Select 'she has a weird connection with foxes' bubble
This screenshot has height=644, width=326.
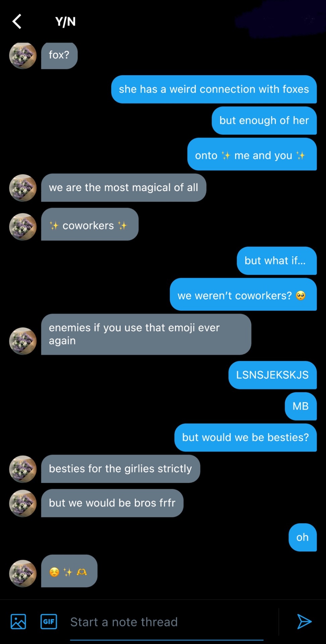point(214,89)
